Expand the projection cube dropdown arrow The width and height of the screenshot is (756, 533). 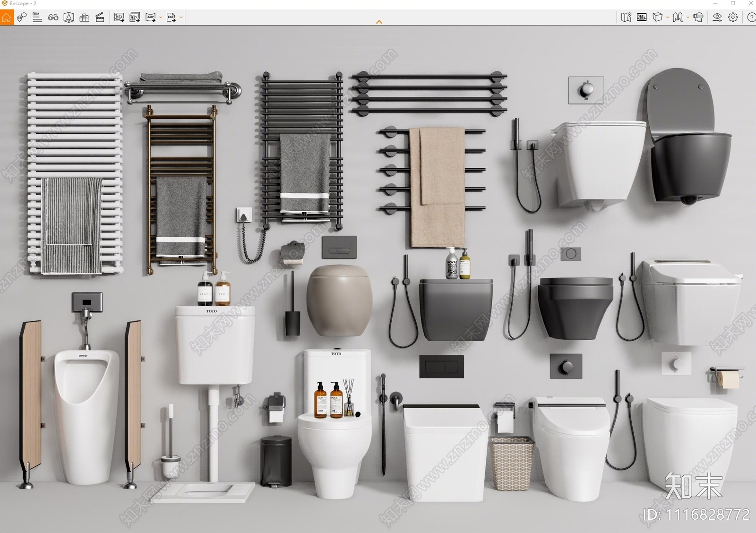[x=667, y=17]
